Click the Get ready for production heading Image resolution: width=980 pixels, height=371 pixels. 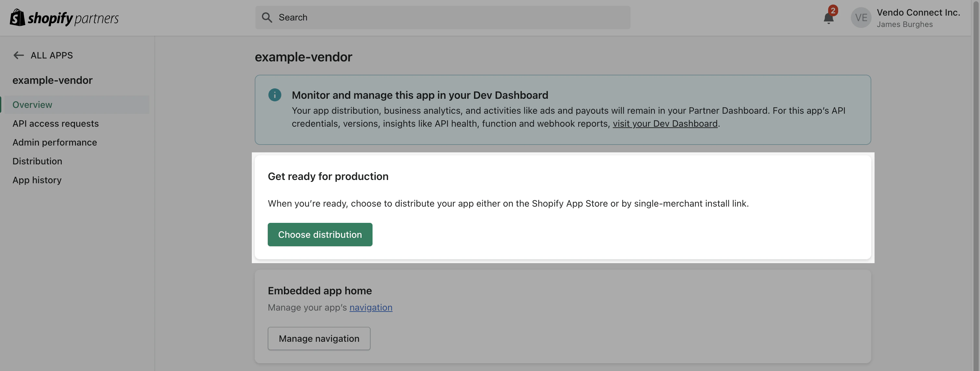(328, 176)
